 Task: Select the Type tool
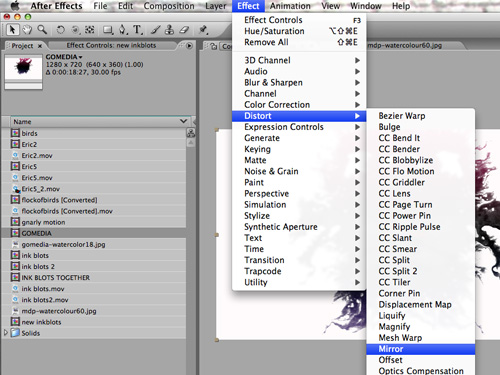[x=137, y=30]
